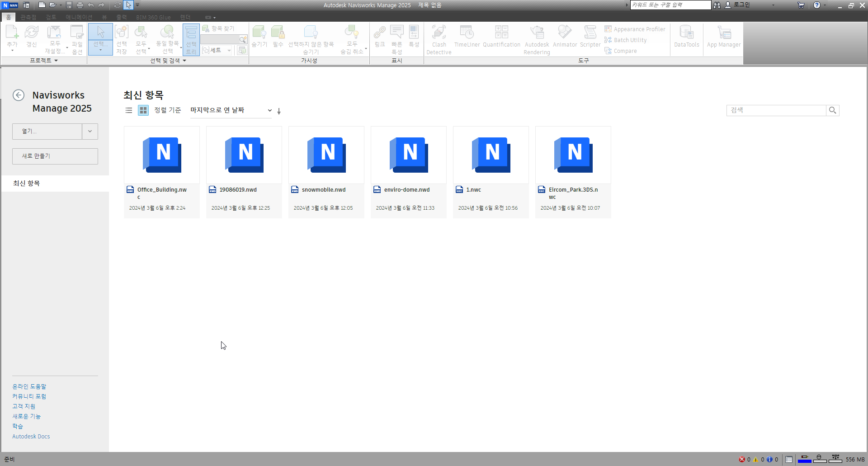Viewport: 868px width, 466px height.
Task: Click the Save disk icon in quick access
Action: pyautogui.click(x=69, y=5)
